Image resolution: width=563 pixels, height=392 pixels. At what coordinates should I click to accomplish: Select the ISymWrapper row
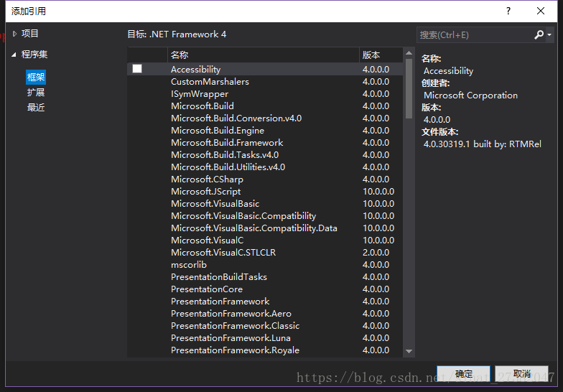(265, 93)
